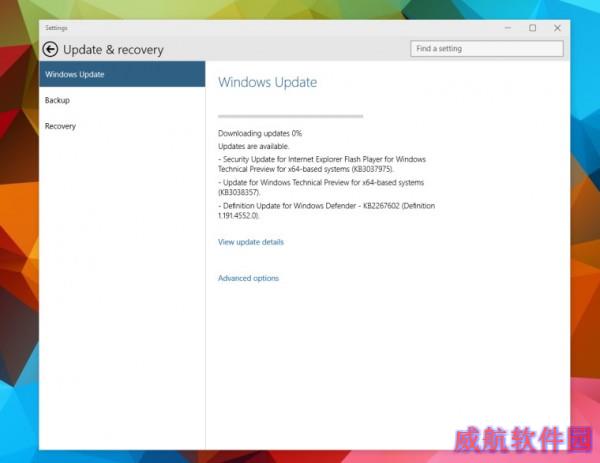Open View update details link

(x=251, y=242)
